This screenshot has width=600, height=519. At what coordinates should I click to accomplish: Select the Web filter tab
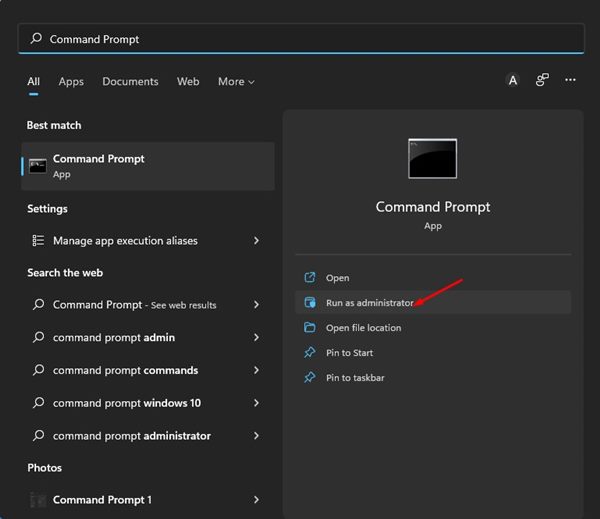tap(188, 82)
